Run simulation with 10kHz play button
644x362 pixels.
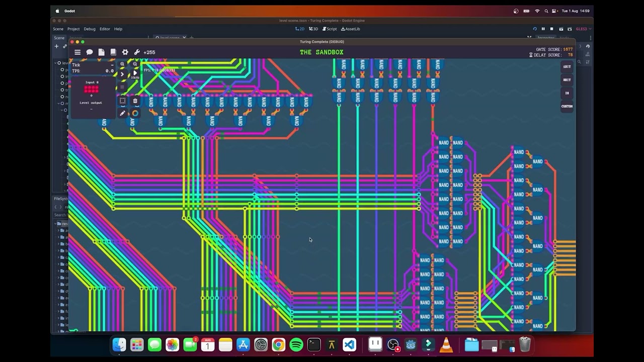135,73
